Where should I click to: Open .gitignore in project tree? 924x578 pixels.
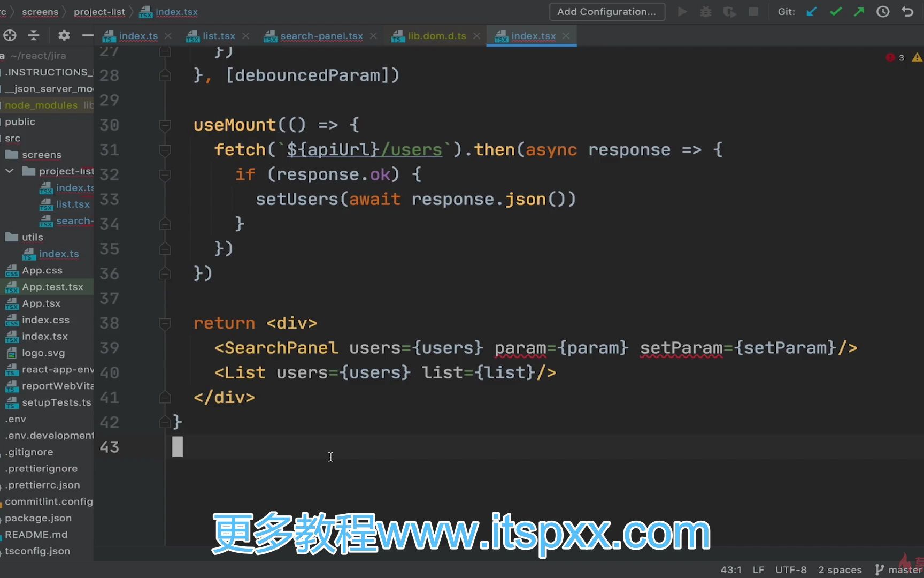[x=29, y=452]
